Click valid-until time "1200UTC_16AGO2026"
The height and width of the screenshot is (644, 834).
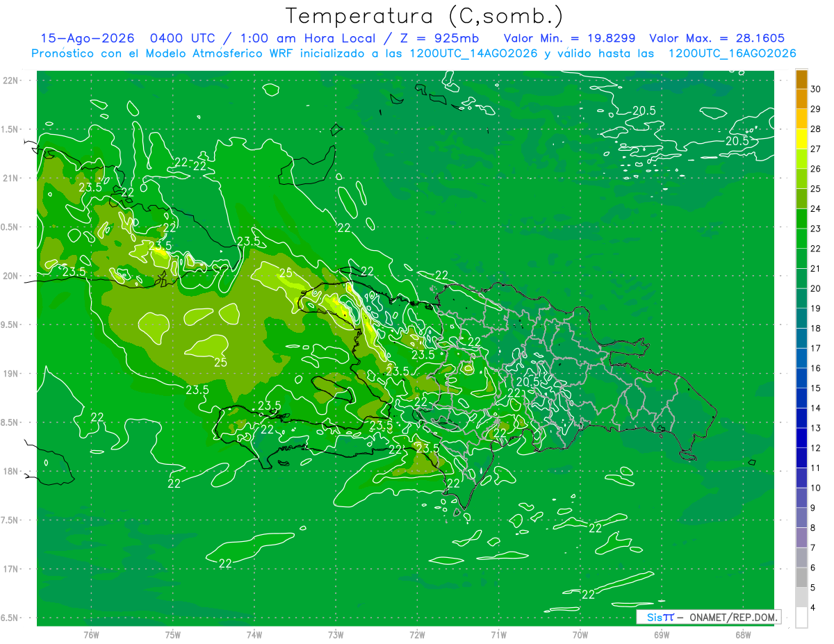pos(732,53)
